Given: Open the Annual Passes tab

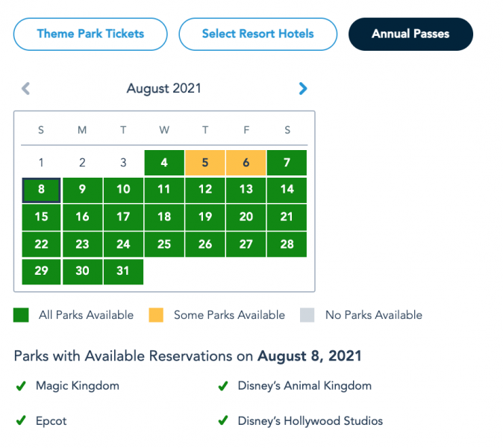Looking at the screenshot, I should pos(410,34).
